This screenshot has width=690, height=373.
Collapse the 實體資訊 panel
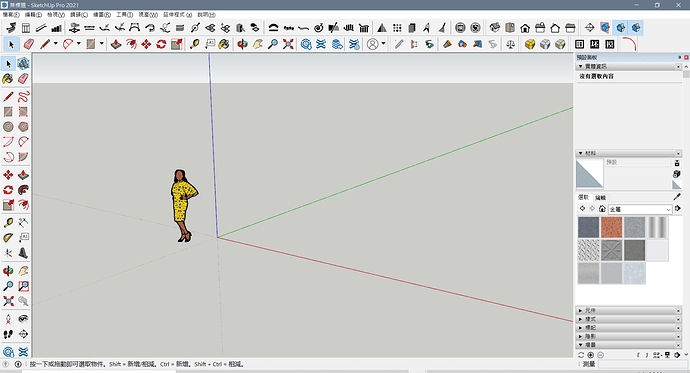pos(581,66)
